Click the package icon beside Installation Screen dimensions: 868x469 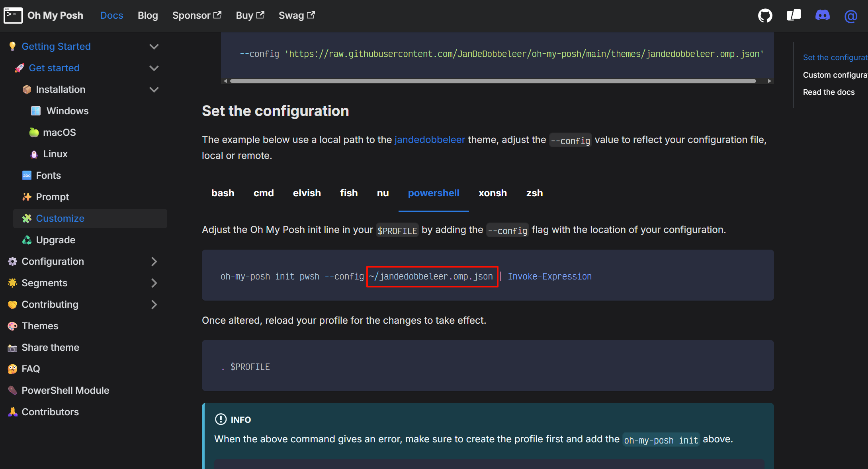[27, 90]
